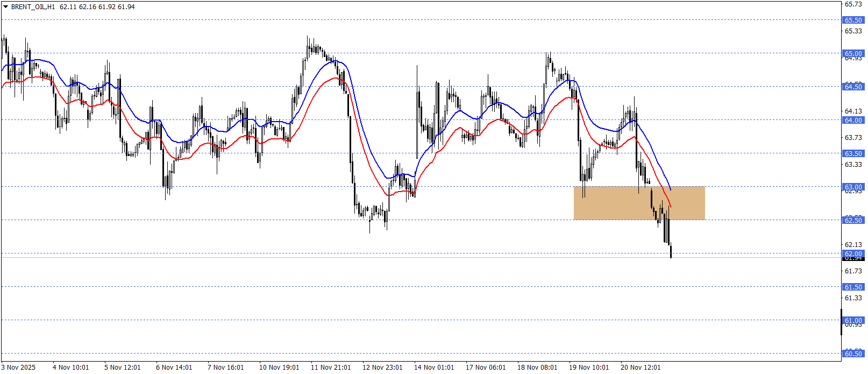Select the 60.50 price level label
The image size is (868, 374).
853,354
